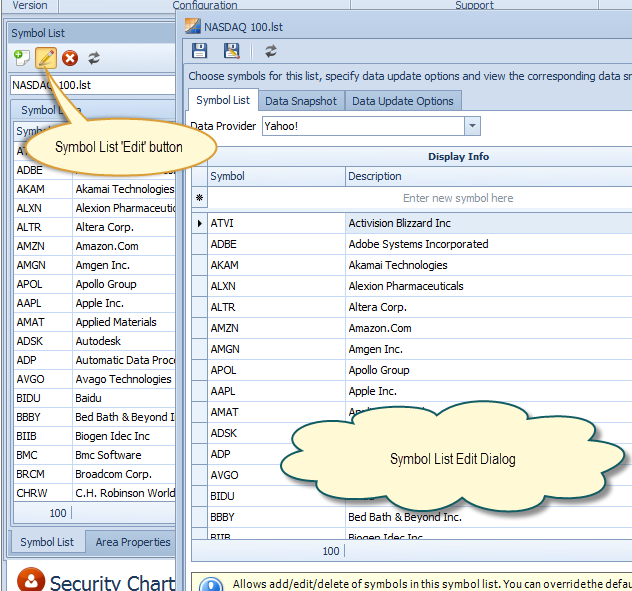Open the Area Properties tab
Image resolution: width=632 pixels, height=591 pixels.
point(133,542)
